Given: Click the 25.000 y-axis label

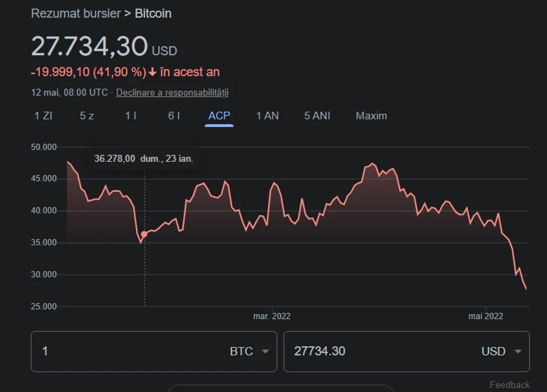Looking at the screenshot, I should pyautogui.click(x=43, y=306).
